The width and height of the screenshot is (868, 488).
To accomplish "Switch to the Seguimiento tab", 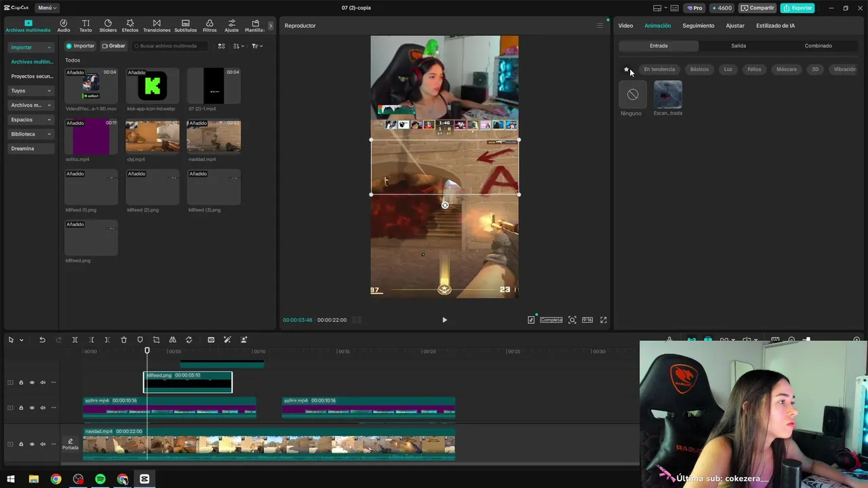I will pos(698,26).
